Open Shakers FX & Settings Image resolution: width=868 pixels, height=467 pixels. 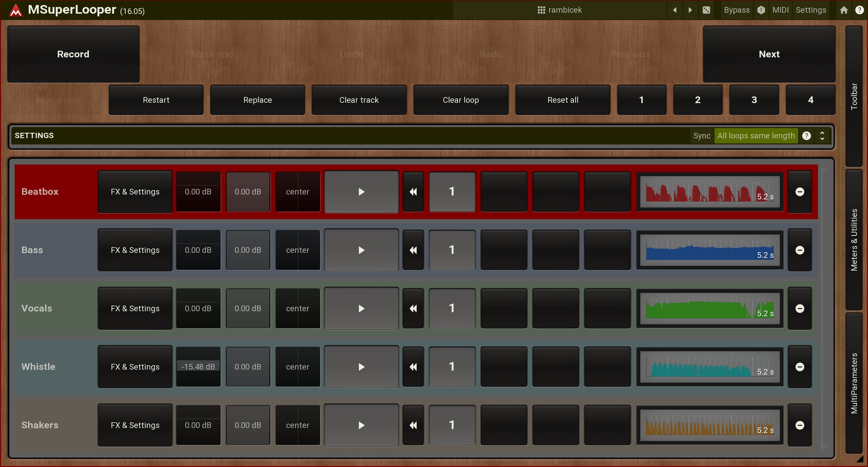pyautogui.click(x=135, y=425)
